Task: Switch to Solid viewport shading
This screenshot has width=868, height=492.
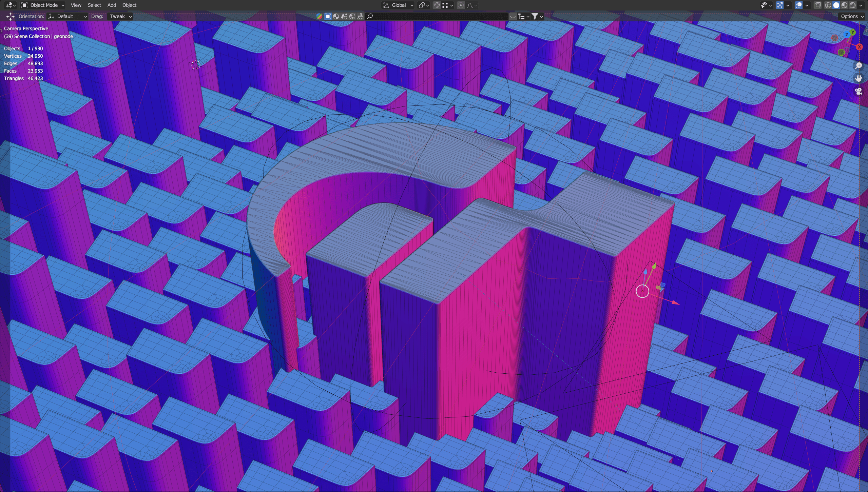Action: click(x=836, y=5)
